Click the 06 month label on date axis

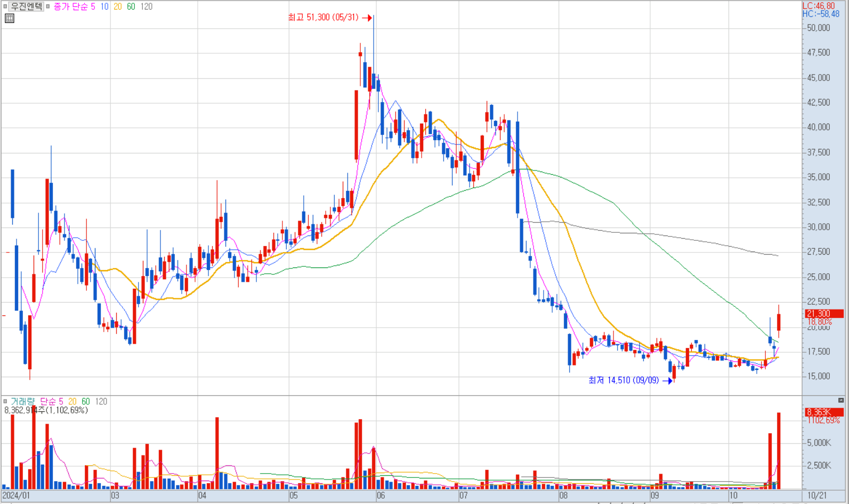click(381, 495)
